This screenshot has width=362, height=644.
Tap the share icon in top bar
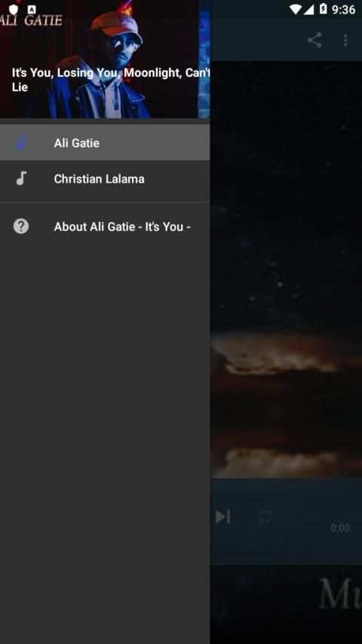pyautogui.click(x=314, y=40)
